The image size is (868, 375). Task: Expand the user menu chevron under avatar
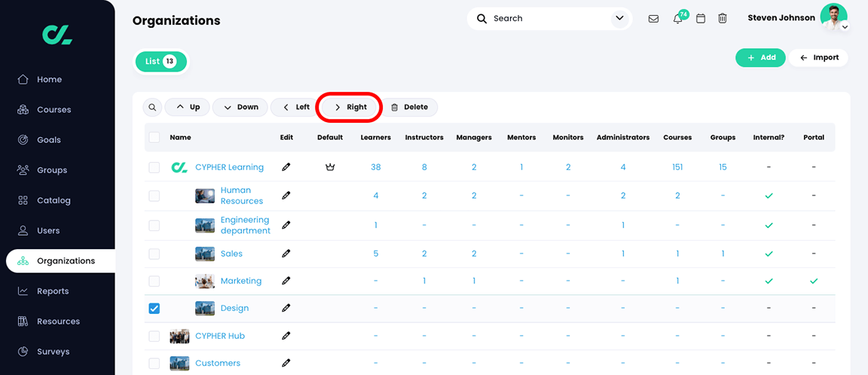845,26
